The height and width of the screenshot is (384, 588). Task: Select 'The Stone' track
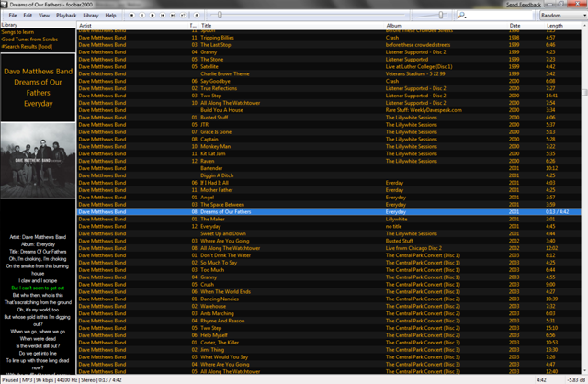[x=212, y=59]
